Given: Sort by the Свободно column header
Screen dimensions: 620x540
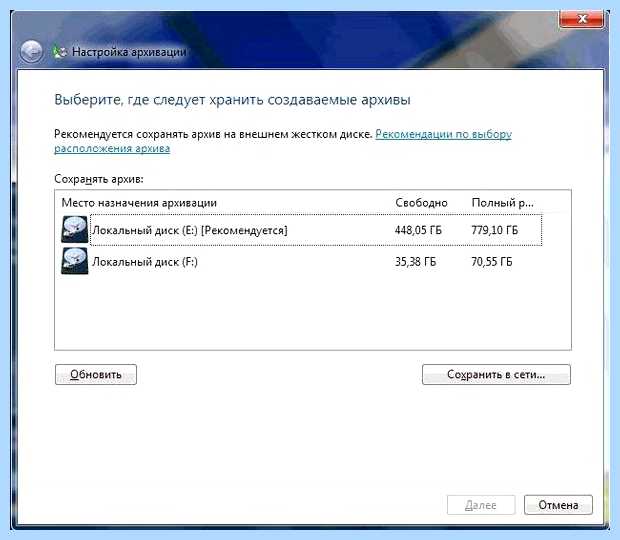Looking at the screenshot, I should point(422,203).
